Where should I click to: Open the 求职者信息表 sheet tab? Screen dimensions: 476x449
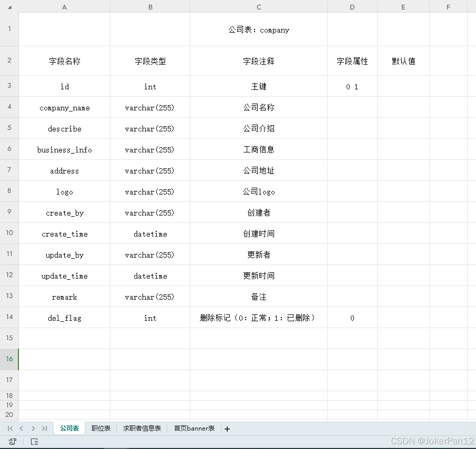[142, 428]
